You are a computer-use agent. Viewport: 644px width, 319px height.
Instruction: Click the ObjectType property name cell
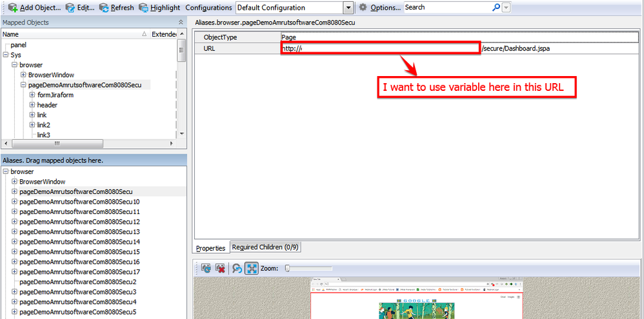click(x=238, y=37)
